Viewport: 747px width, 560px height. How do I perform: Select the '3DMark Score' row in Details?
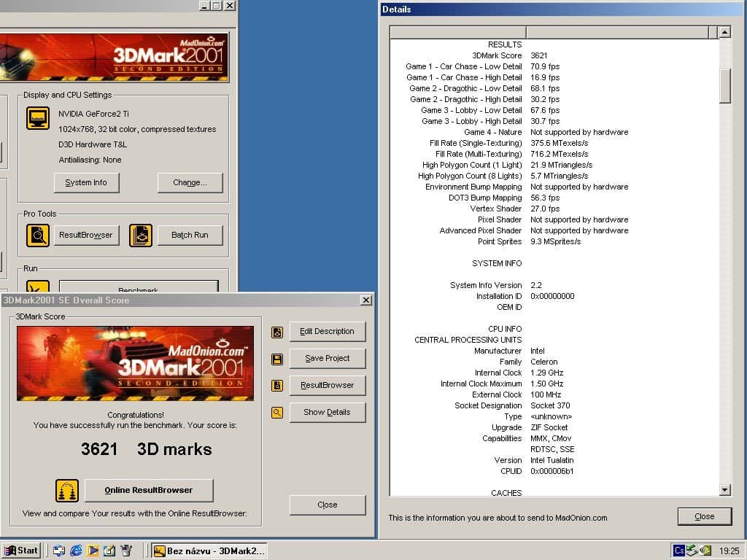[554, 55]
